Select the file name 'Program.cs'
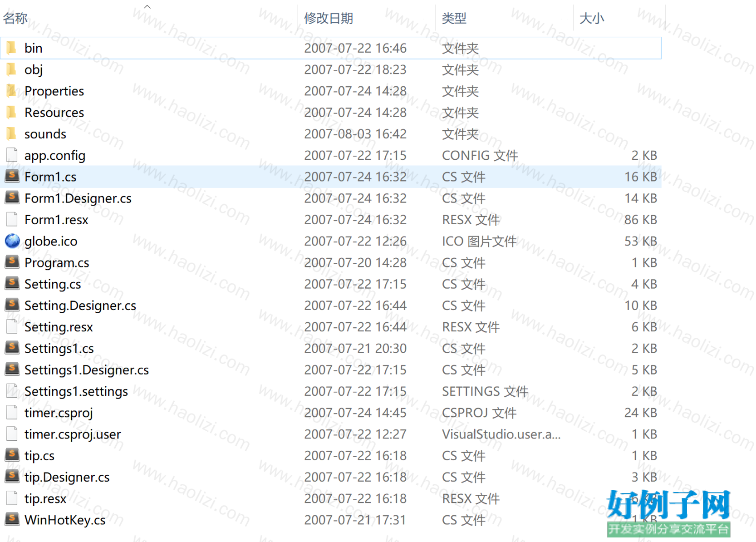 click(x=57, y=263)
